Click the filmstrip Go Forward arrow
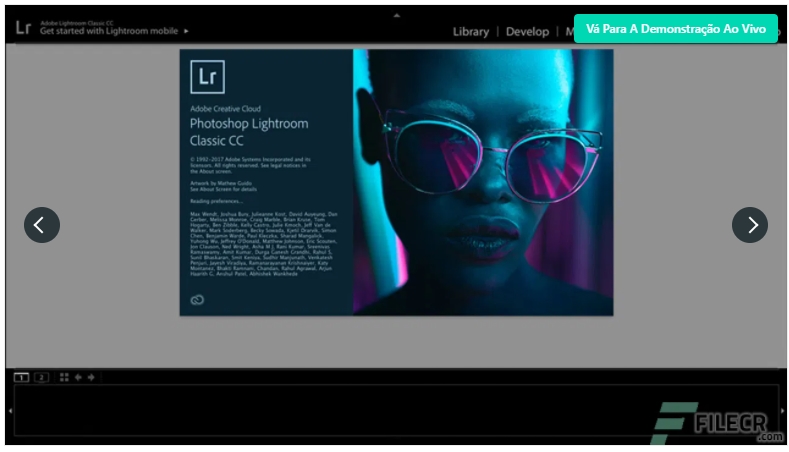 [x=91, y=377]
